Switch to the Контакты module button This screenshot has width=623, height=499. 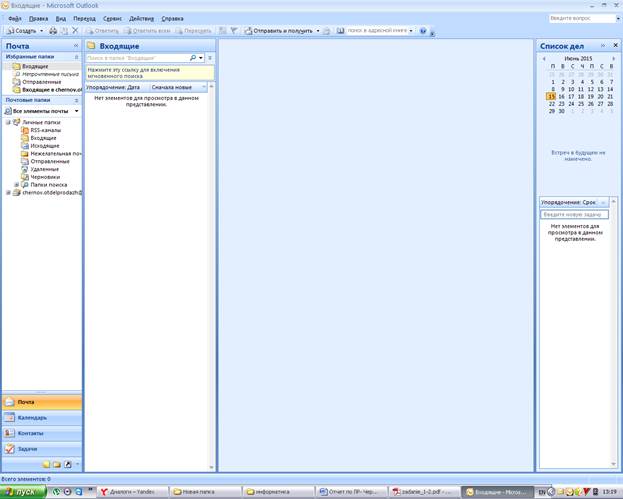[x=42, y=433]
